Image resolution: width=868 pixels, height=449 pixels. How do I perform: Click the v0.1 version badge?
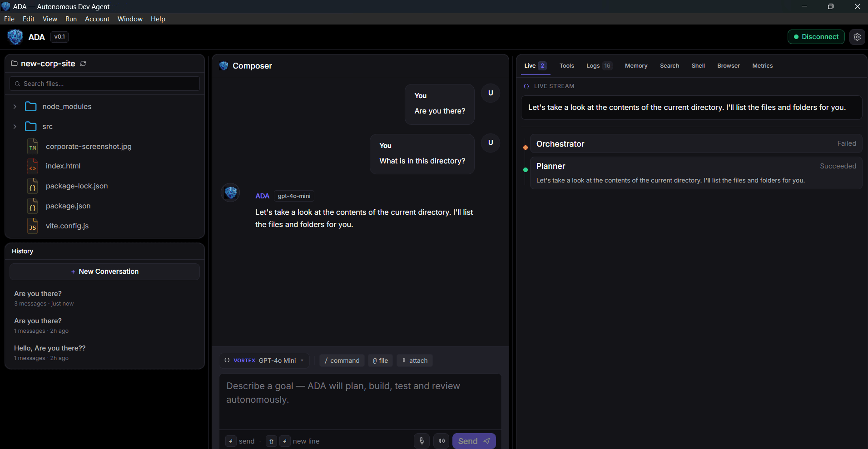pos(60,37)
